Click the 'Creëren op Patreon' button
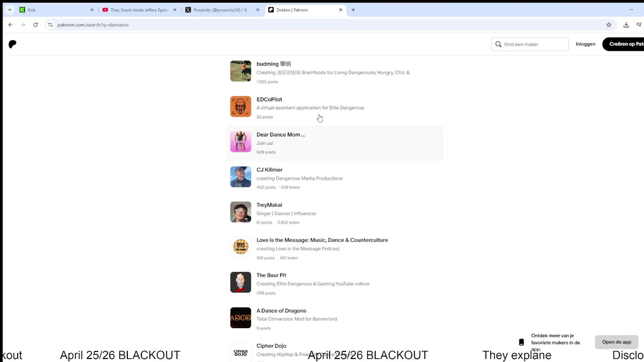This screenshot has width=644, height=362. point(624,44)
